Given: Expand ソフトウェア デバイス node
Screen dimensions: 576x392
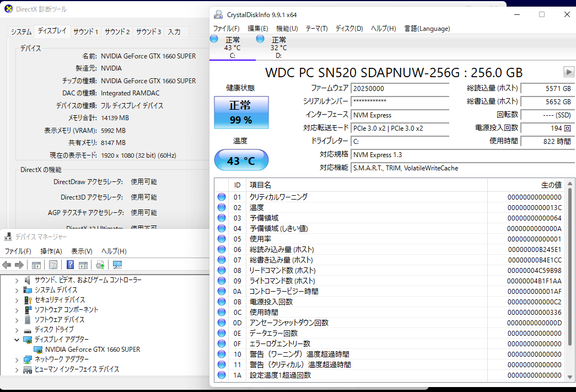Looking at the screenshot, I should [17, 320].
